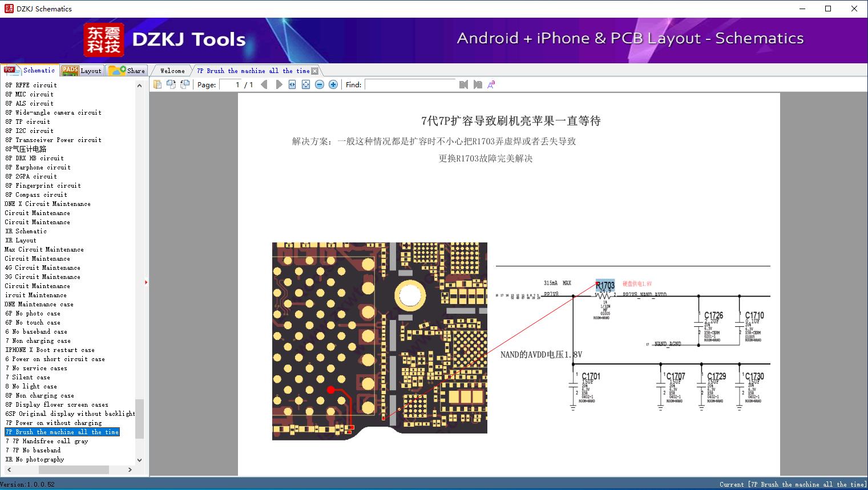The height and width of the screenshot is (490, 868).
Task: Zoom out of the schematic
Action: click(x=320, y=84)
